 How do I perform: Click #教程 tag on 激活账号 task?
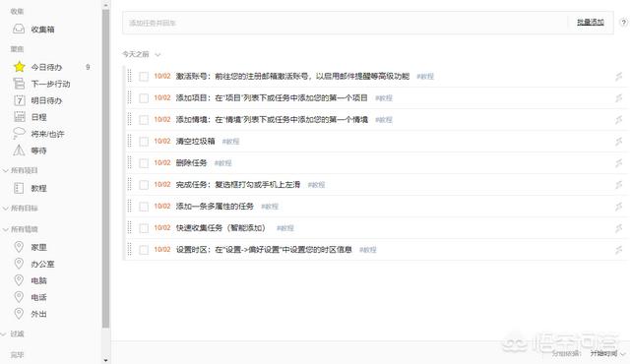(x=425, y=77)
